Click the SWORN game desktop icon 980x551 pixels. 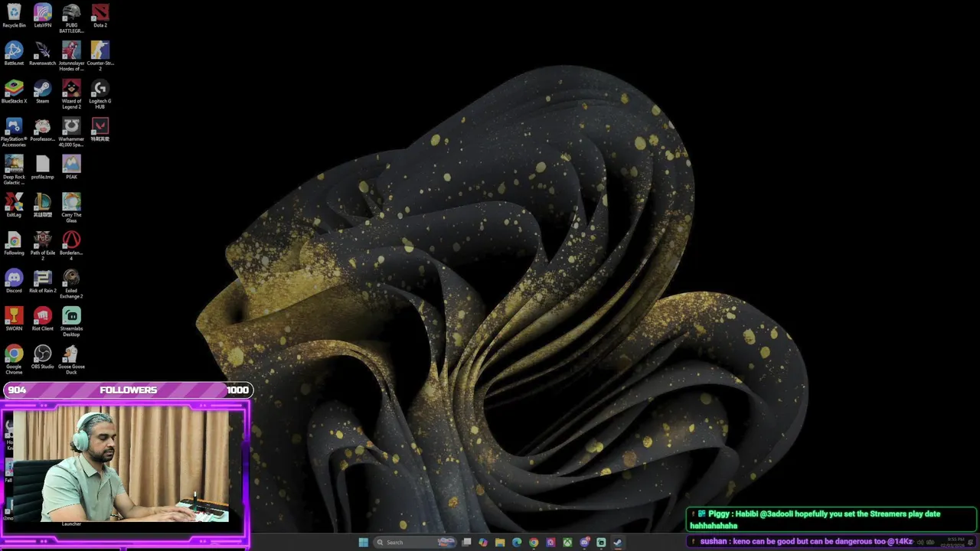(x=14, y=319)
